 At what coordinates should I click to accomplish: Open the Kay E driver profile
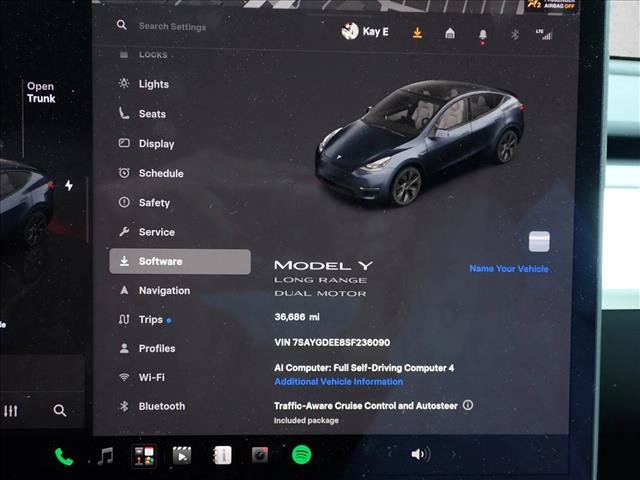tap(365, 31)
